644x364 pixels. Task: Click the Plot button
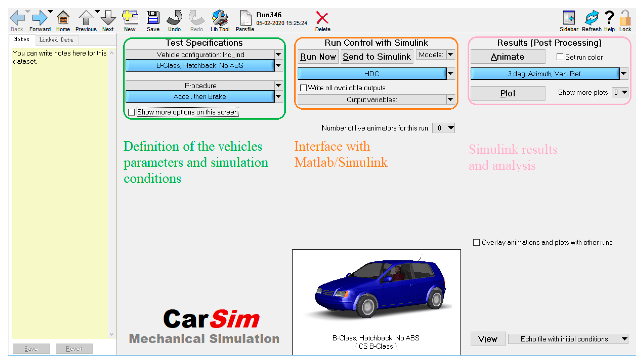click(x=508, y=93)
